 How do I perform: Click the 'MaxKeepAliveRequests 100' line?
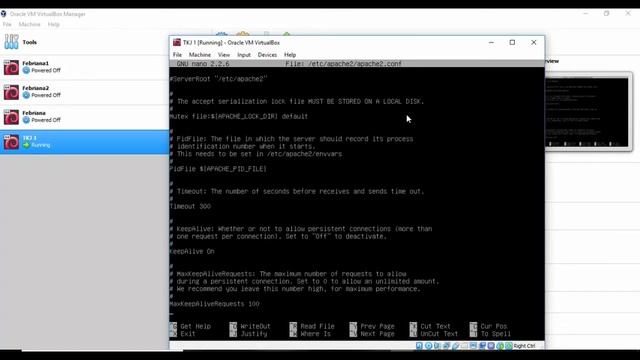click(x=214, y=304)
